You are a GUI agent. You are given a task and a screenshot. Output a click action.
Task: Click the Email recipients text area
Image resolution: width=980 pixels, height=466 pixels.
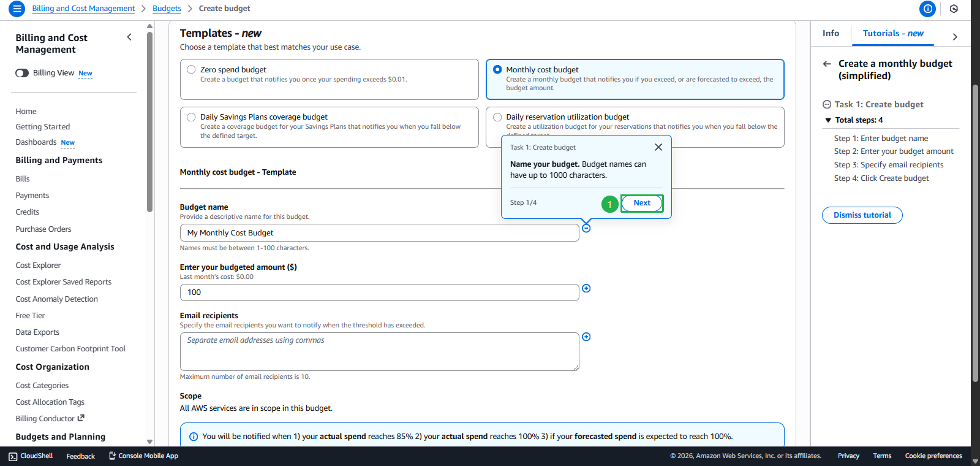click(379, 351)
